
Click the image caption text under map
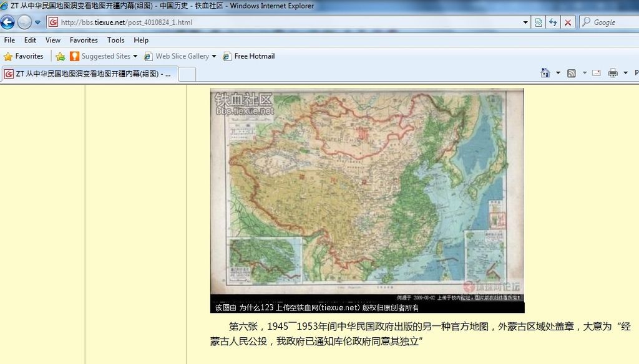tap(316, 307)
